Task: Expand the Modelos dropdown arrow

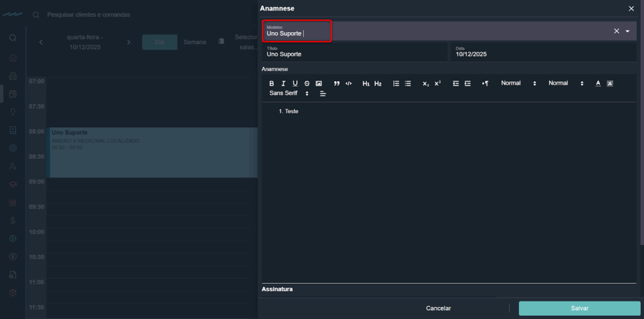Action: [x=628, y=31]
